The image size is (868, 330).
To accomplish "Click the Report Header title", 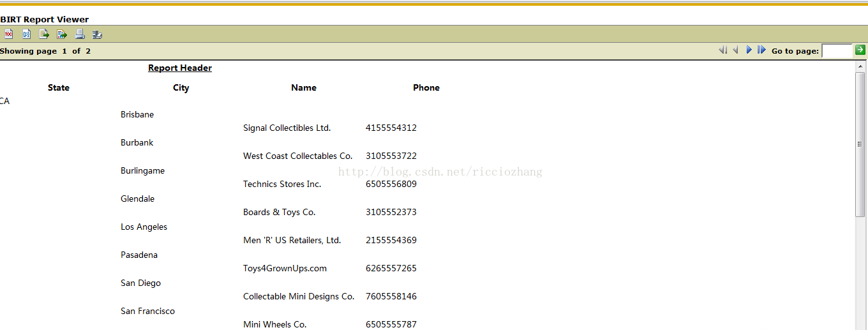I will click(x=180, y=68).
